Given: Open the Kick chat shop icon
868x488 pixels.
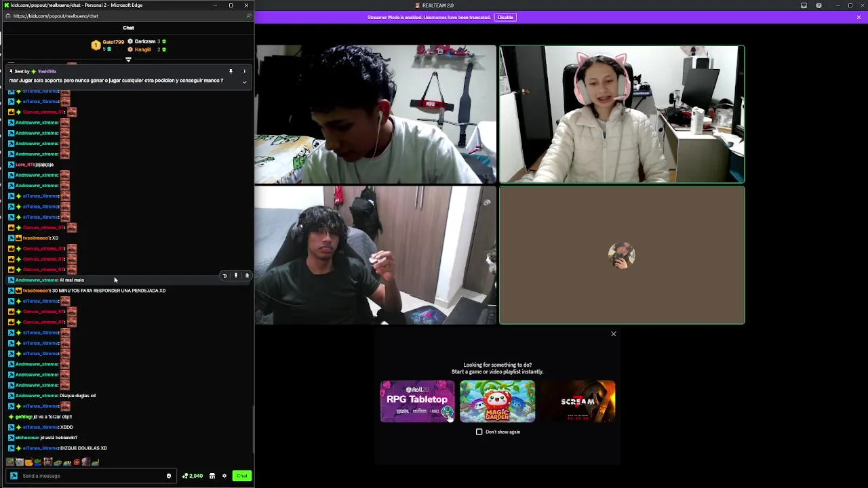Looking at the screenshot, I should 212,476.
